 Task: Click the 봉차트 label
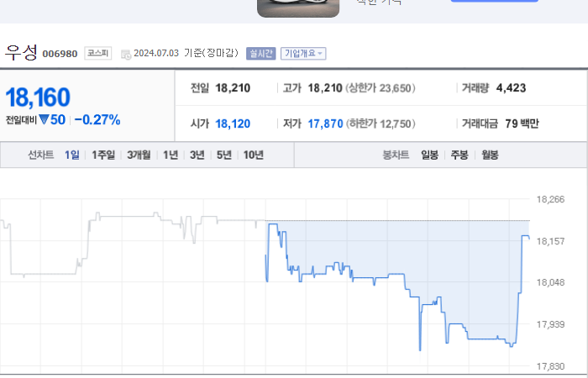pos(396,155)
